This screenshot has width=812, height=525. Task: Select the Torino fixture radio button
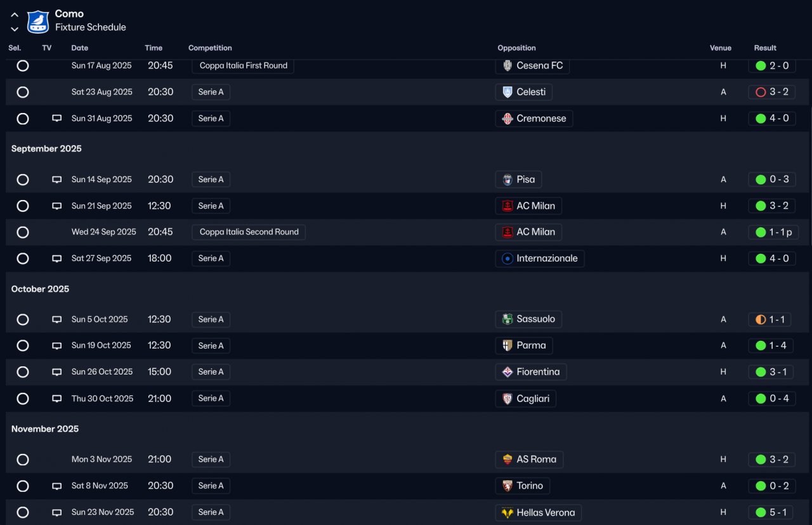pyautogui.click(x=23, y=486)
